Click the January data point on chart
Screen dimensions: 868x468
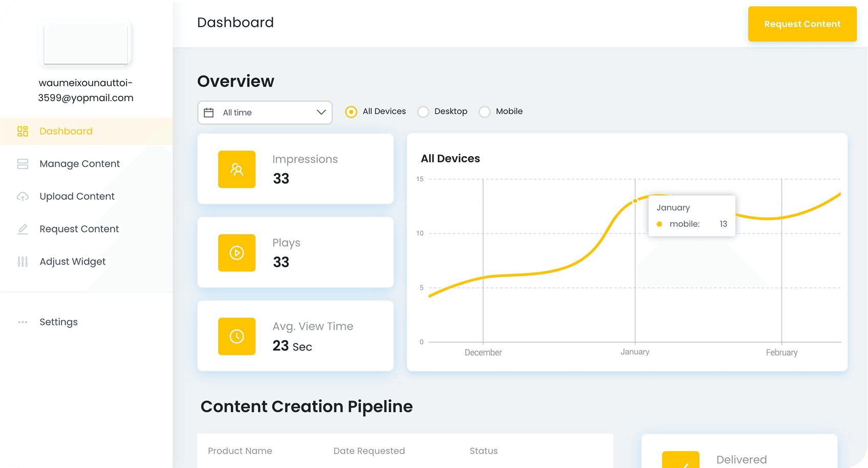click(x=635, y=201)
